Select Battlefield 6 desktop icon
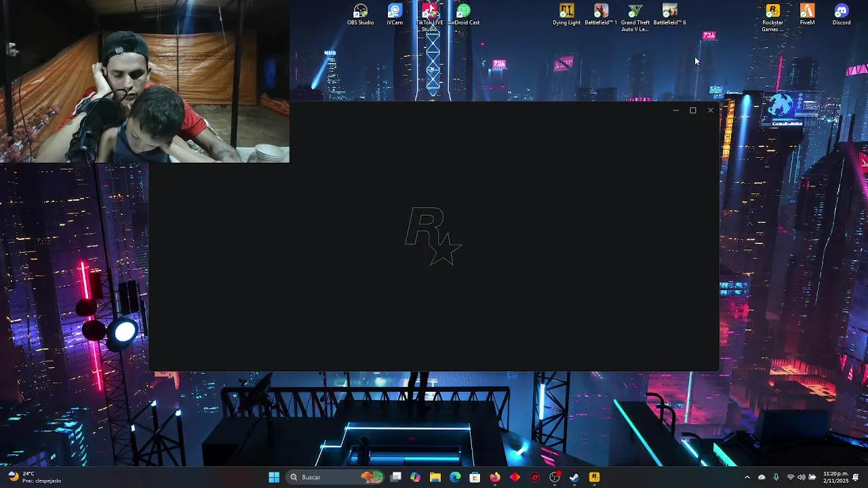 pos(669,14)
